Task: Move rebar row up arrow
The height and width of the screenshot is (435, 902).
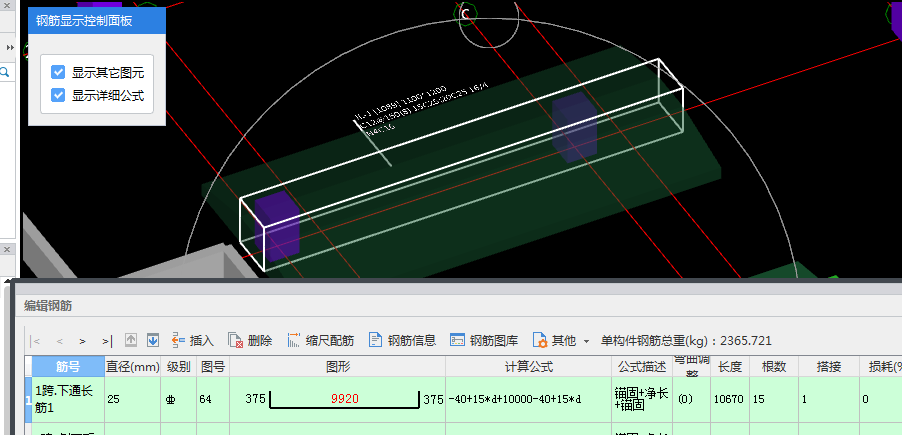Action: pos(131,341)
